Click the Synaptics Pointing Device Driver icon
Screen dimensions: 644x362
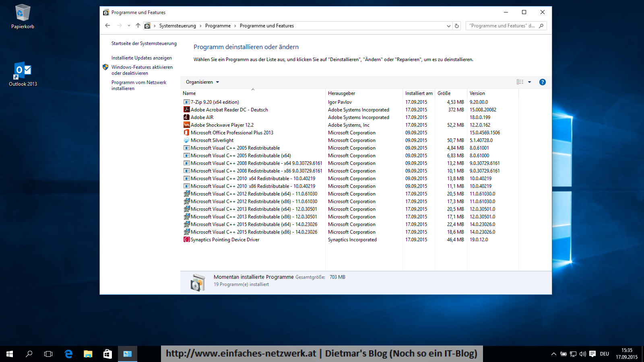tap(186, 240)
